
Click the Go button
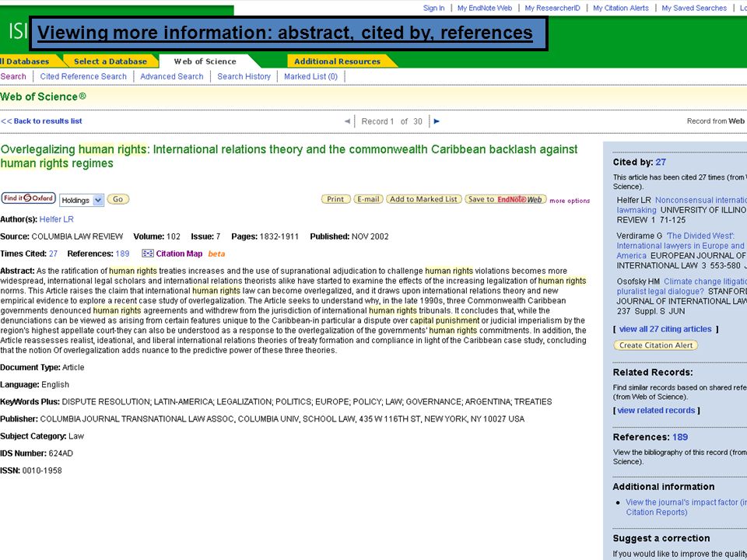118,199
